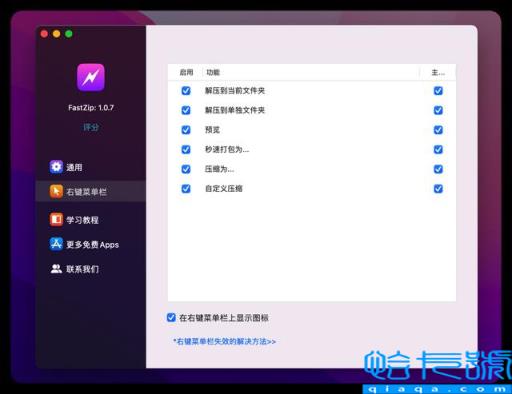Image resolution: width=512 pixels, height=394 pixels.
Task: Click the 功能 column header
Action: point(213,72)
